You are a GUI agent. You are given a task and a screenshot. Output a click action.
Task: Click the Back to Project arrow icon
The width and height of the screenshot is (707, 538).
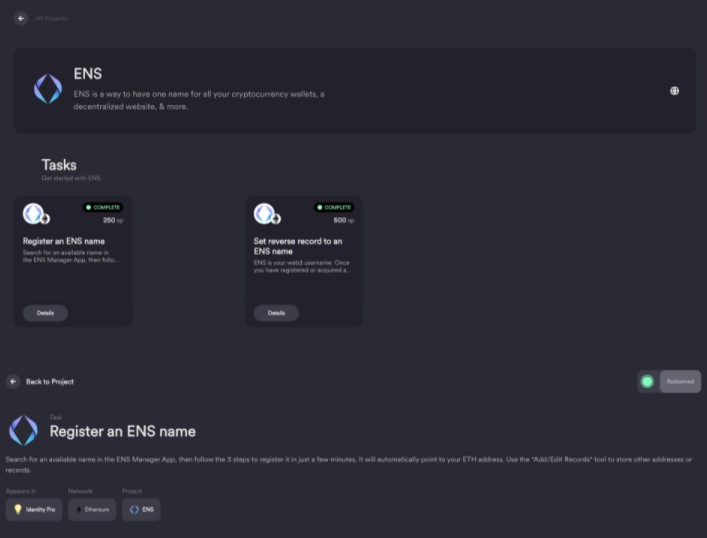pos(13,382)
